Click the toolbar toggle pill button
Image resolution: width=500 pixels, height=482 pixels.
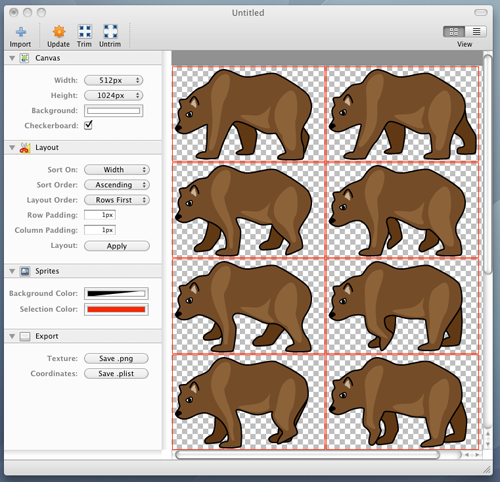tap(481, 13)
